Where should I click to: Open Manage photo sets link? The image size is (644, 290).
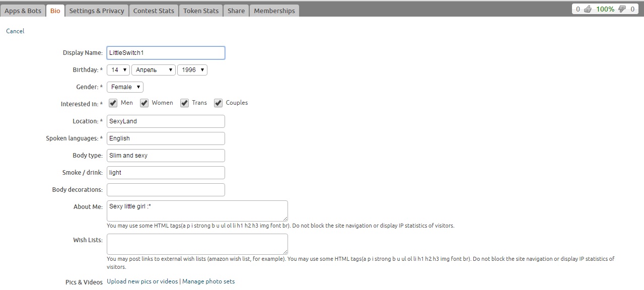pos(208,281)
